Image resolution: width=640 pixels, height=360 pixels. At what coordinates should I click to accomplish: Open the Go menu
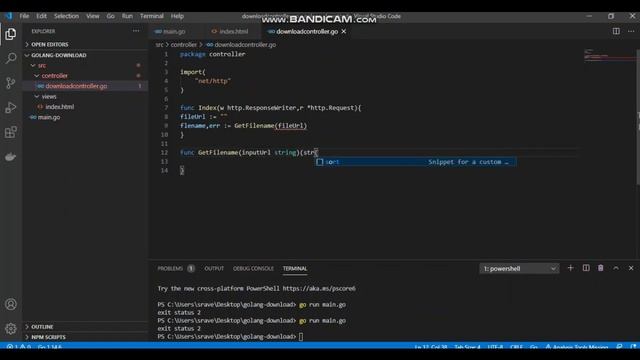pos(111,16)
